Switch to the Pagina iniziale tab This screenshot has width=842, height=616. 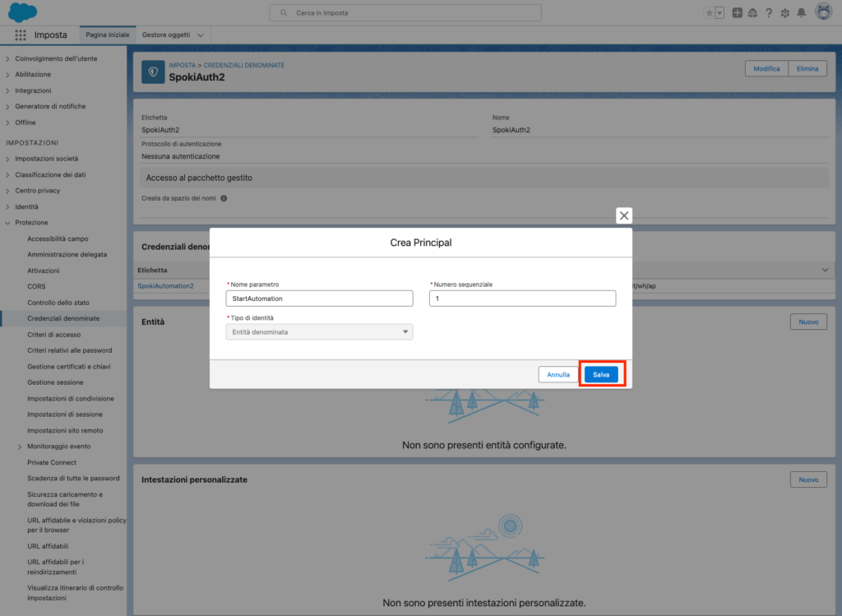point(106,35)
